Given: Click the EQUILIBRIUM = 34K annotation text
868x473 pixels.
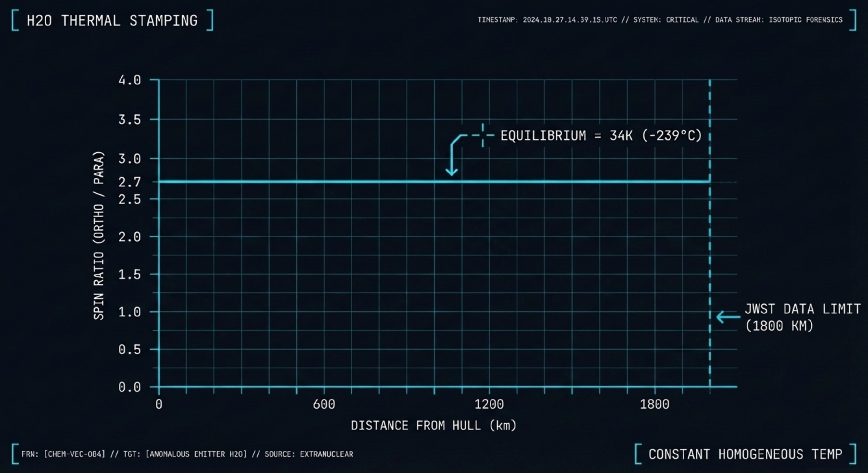Looking at the screenshot, I should [600, 135].
